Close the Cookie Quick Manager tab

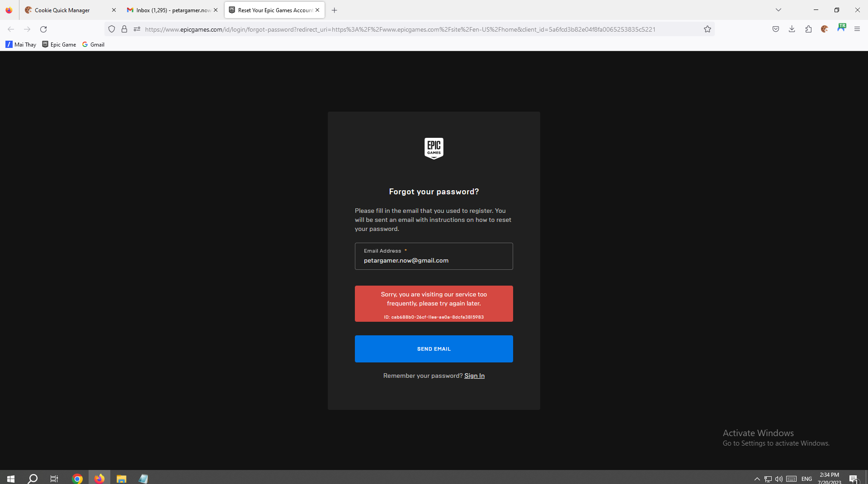(x=113, y=10)
